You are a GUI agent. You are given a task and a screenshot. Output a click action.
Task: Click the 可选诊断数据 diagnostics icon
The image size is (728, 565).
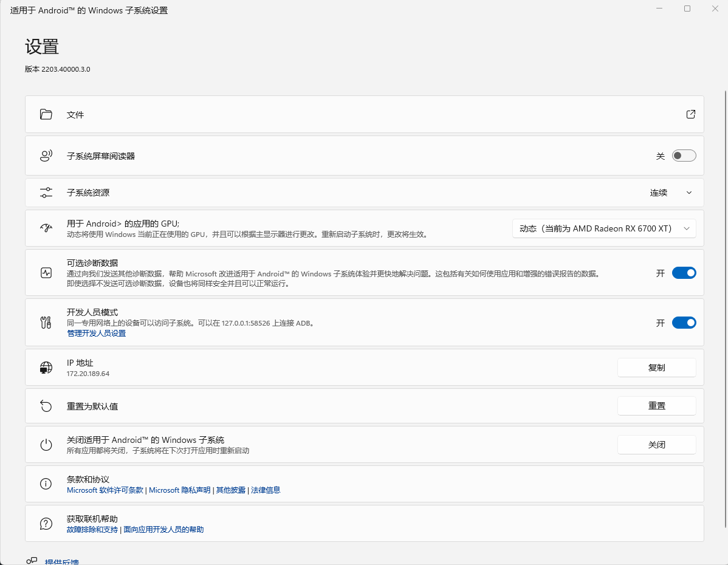point(46,273)
